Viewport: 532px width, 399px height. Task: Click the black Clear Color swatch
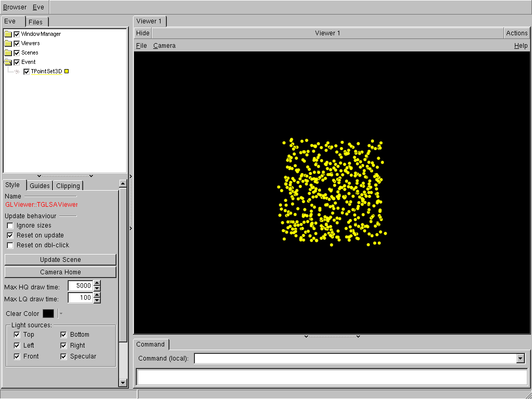[x=48, y=314]
